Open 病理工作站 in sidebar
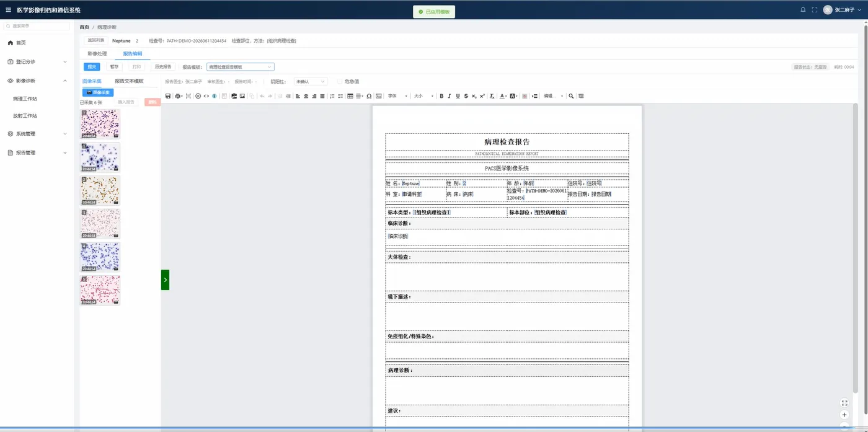The image size is (868, 432). [x=25, y=99]
